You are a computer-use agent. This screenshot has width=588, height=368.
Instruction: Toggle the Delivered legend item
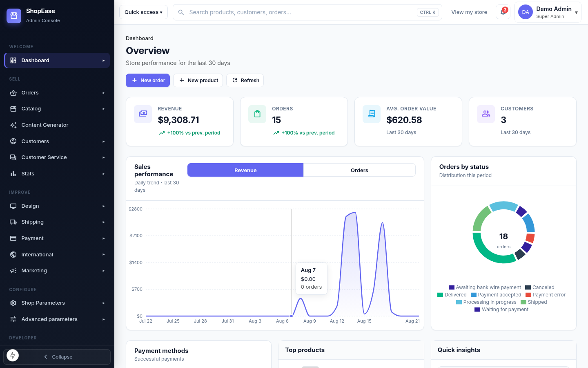[x=452, y=295]
